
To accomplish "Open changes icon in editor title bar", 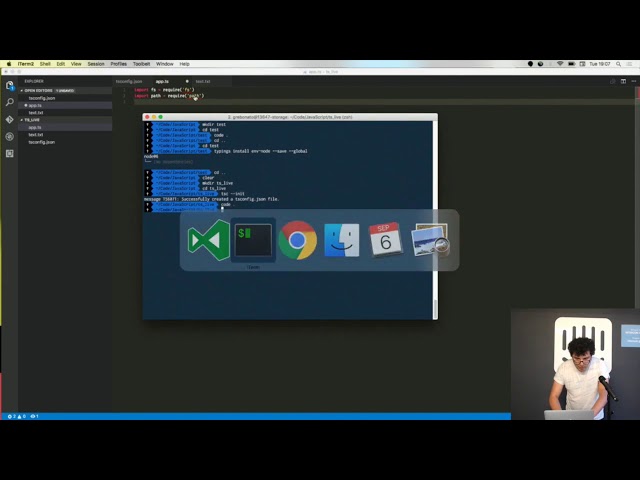I will (x=613, y=81).
